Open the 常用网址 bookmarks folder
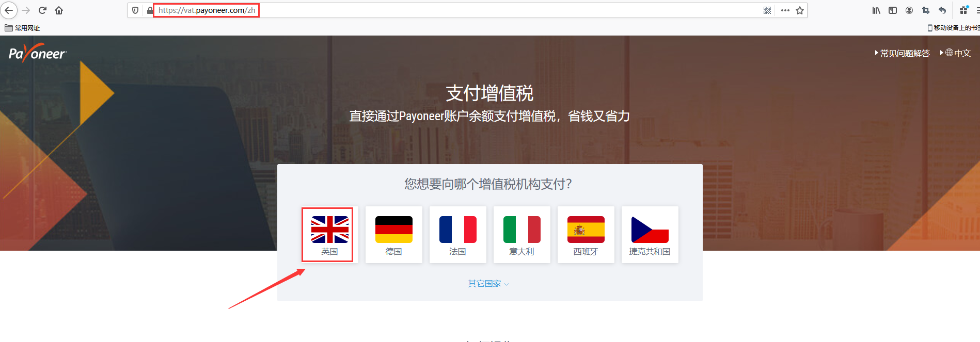The height and width of the screenshot is (342, 980). (x=22, y=28)
